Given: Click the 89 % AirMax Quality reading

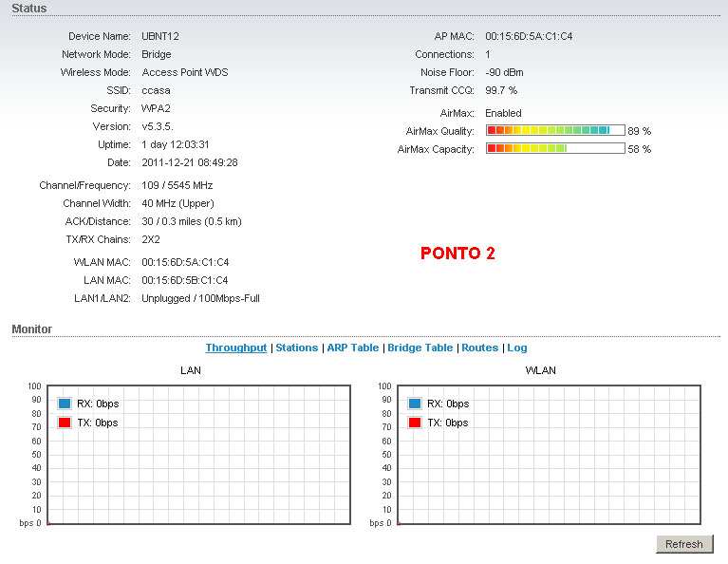Looking at the screenshot, I should click(640, 131).
